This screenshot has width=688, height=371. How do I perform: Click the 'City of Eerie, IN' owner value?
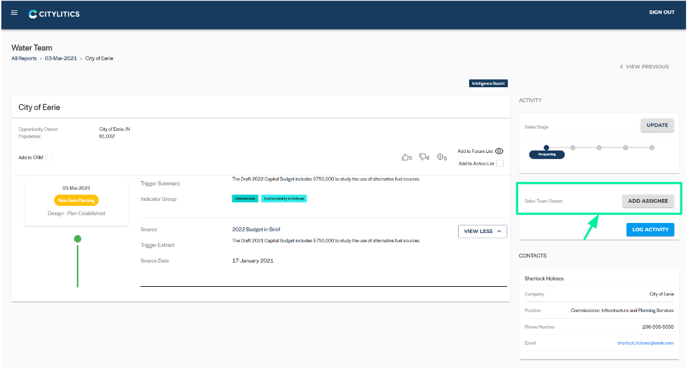tap(115, 129)
